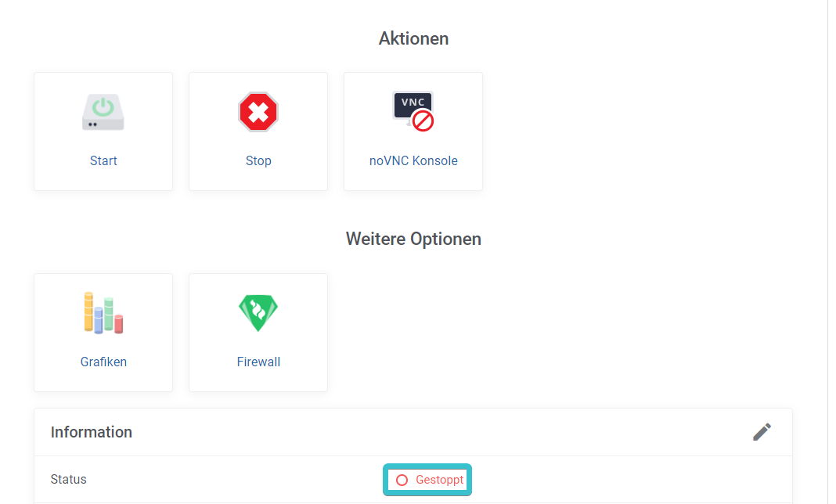The image size is (836, 504).
Task: Open the Grafiken text link
Action: [103, 362]
